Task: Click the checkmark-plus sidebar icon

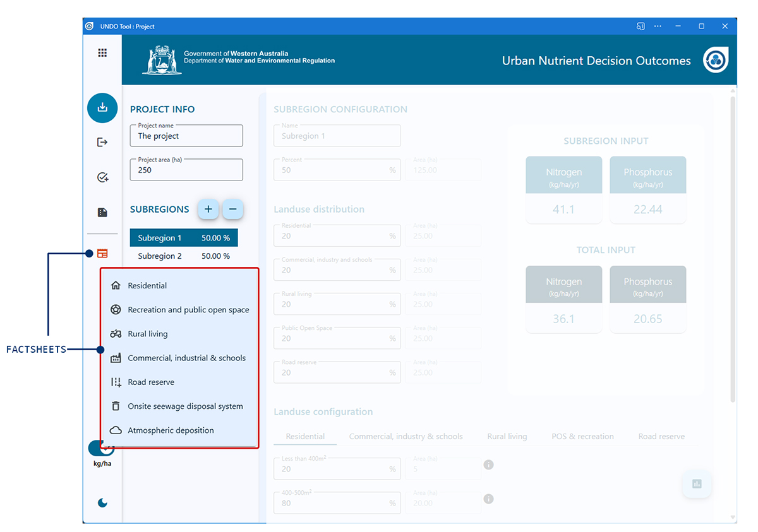Action: tap(102, 178)
